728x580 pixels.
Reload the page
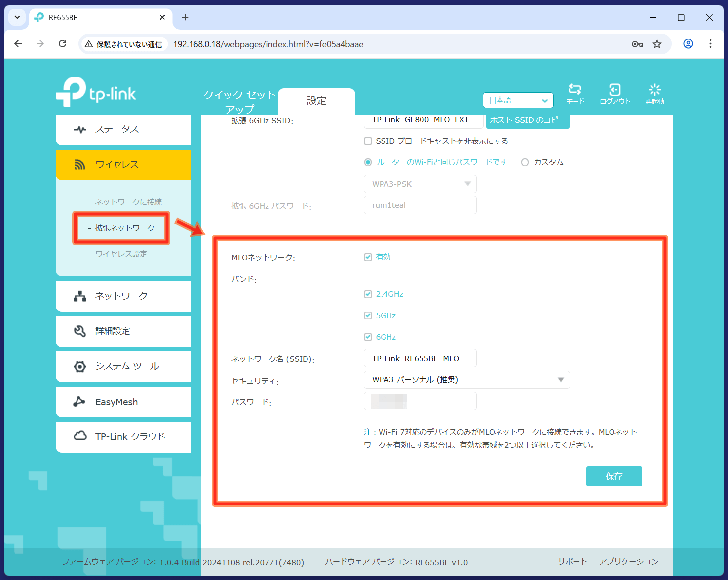point(62,44)
